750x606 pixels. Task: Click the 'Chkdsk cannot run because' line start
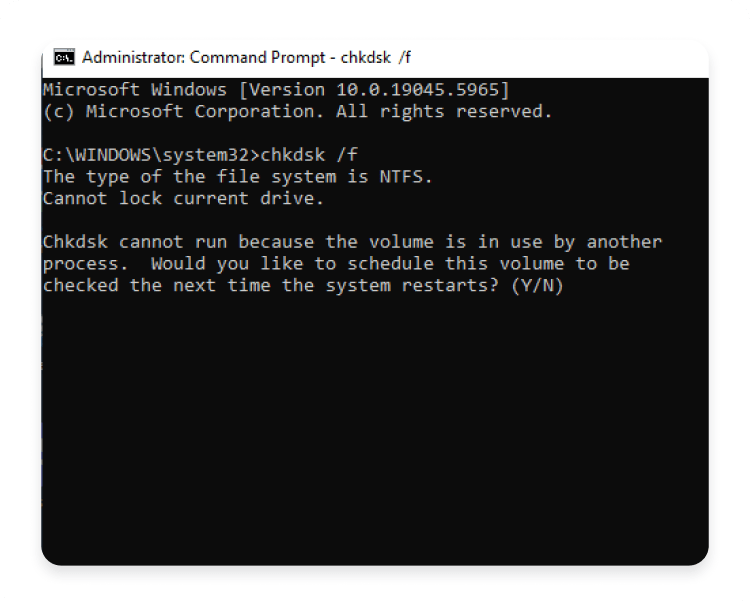[178, 242]
